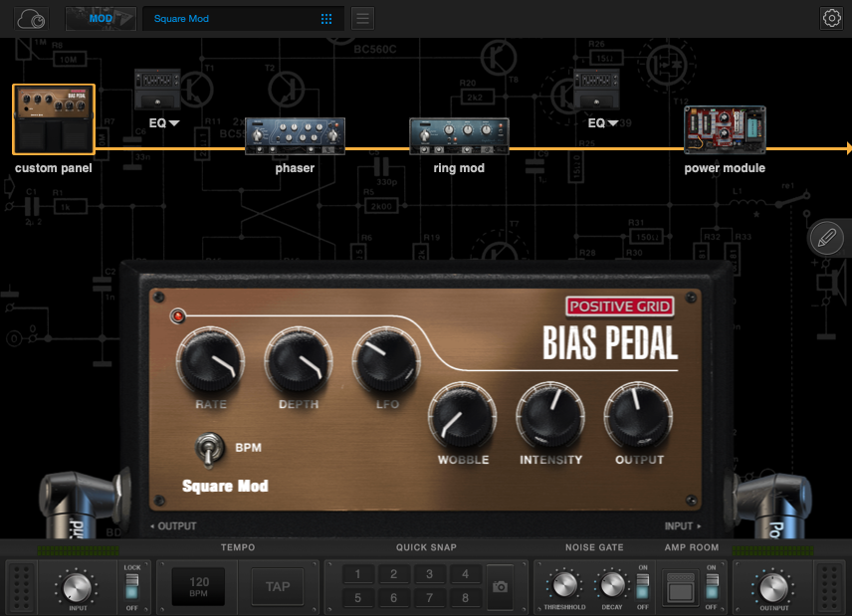Select Quick Snap slot 2
The height and width of the screenshot is (616, 852).
[393, 574]
